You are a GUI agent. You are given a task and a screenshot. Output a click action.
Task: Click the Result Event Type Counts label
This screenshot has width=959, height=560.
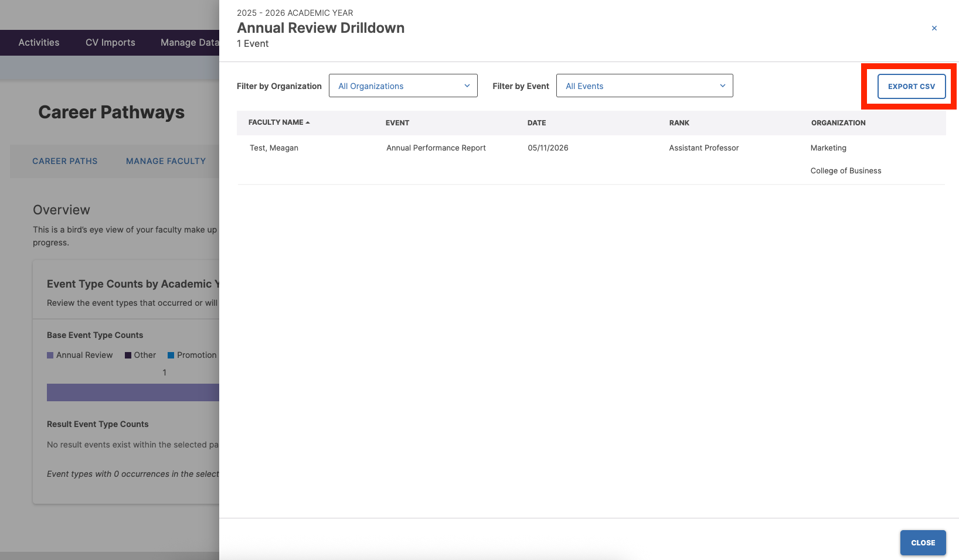pos(98,424)
